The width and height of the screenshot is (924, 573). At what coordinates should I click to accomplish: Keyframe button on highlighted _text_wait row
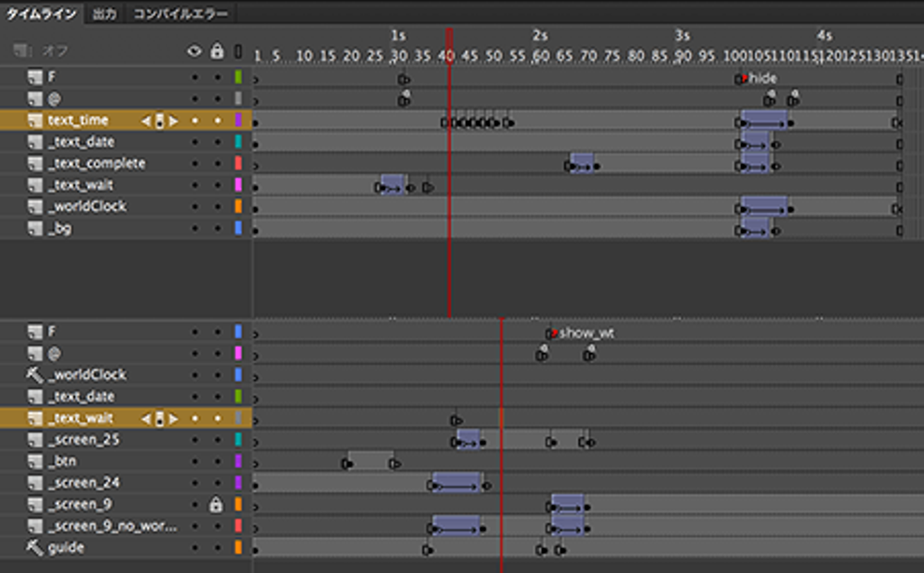(x=160, y=419)
